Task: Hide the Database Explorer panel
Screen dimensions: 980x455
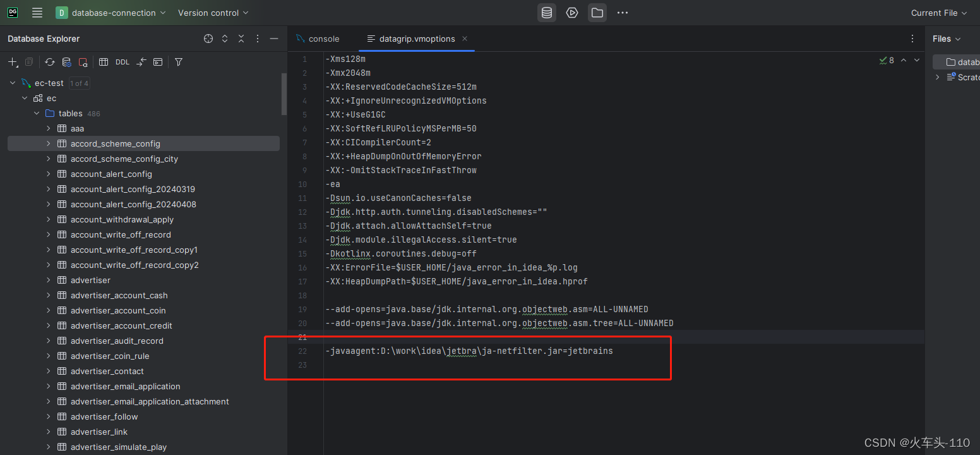Action: point(274,39)
